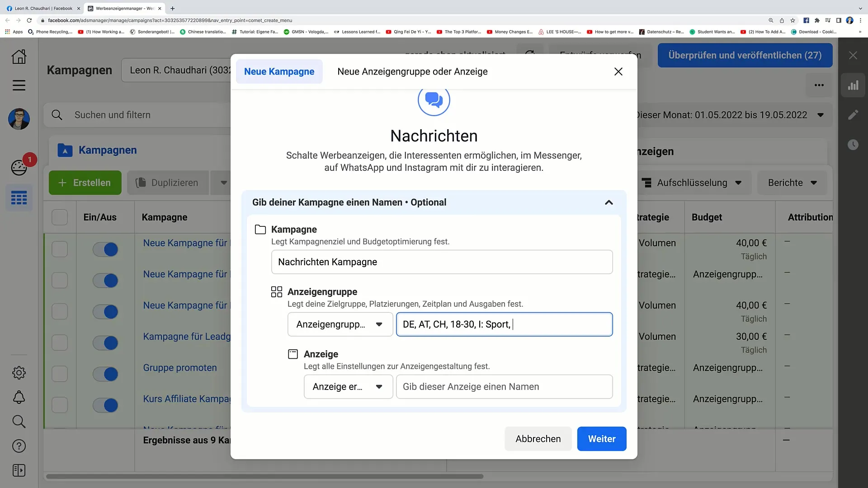Toggle the Kurs Affiliate Kampagne switch

[x=105, y=405]
